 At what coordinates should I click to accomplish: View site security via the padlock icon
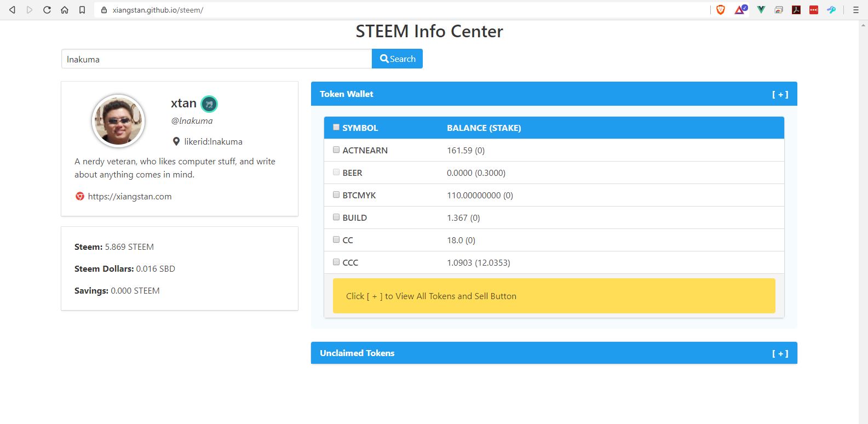pos(104,10)
